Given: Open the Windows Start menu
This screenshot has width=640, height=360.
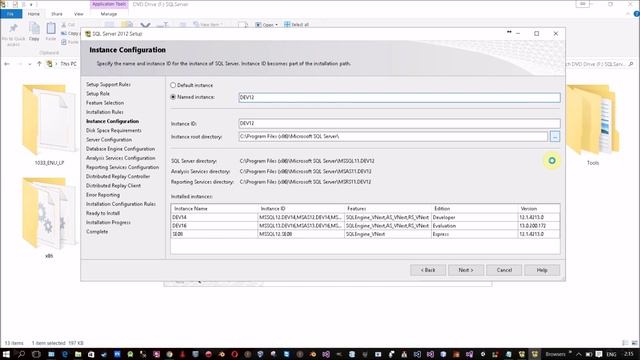Looking at the screenshot, I should (x=6, y=354).
